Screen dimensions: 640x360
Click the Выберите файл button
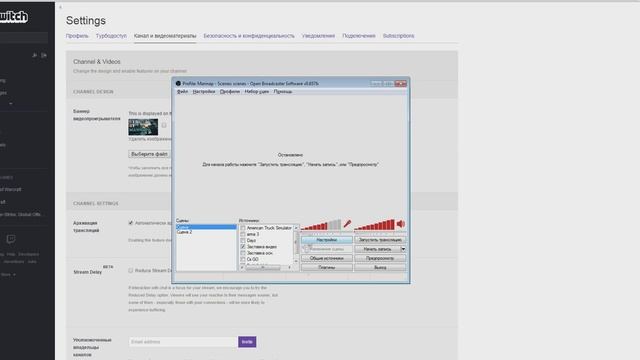pyautogui.click(x=149, y=154)
